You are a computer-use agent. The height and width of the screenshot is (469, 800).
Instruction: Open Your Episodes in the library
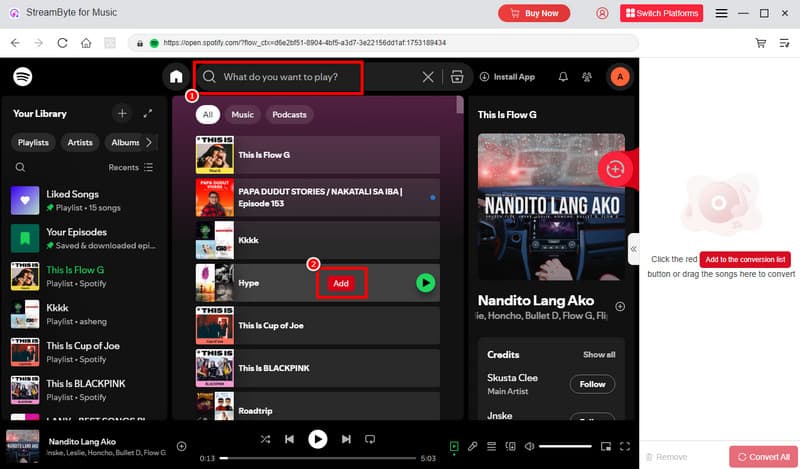coord(84,238)
